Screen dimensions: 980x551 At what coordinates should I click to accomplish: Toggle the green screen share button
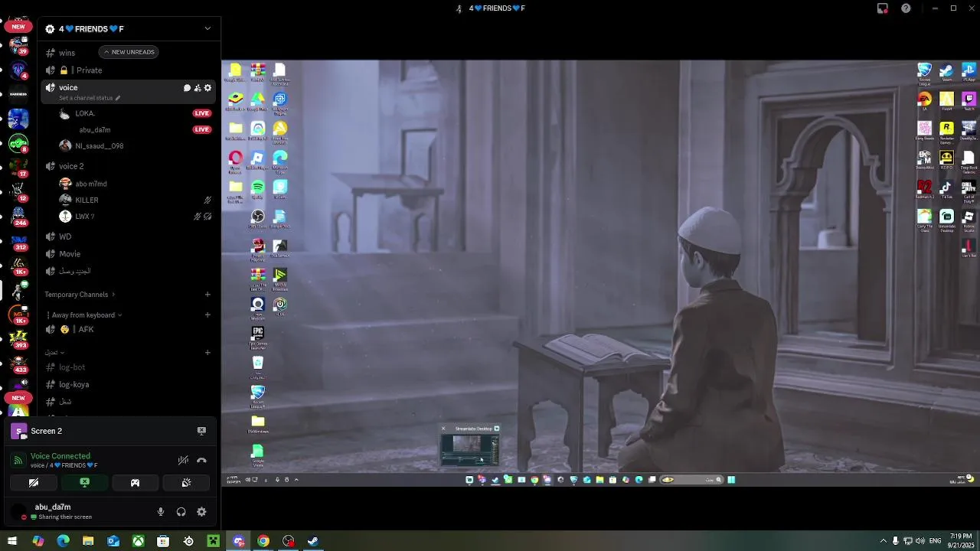pyautogui.click(x=85, y=483)
